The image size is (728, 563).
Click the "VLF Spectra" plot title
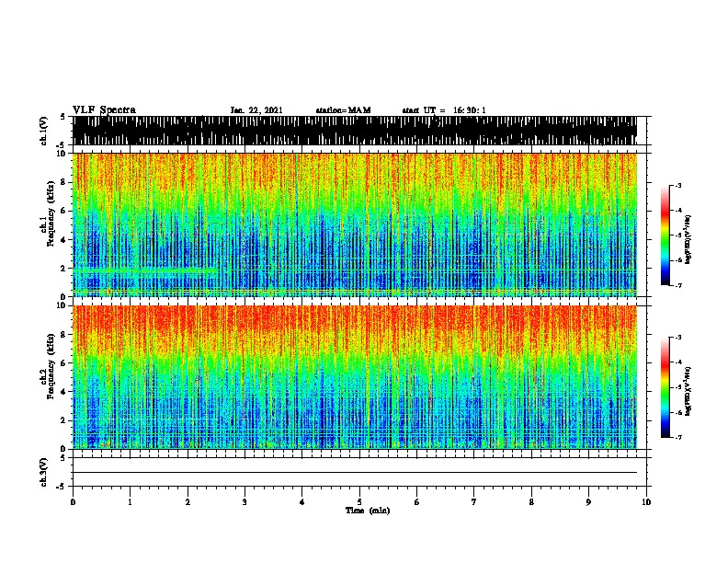(x=104, y=110)
